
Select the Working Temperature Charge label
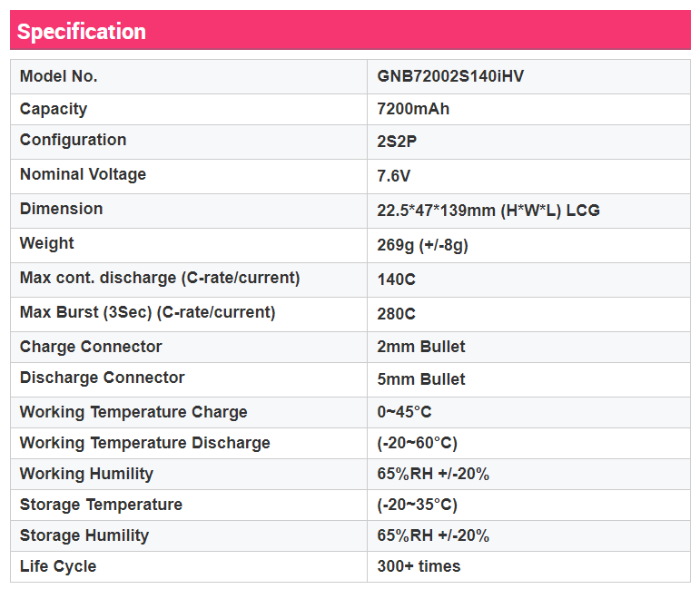(133, 412)
